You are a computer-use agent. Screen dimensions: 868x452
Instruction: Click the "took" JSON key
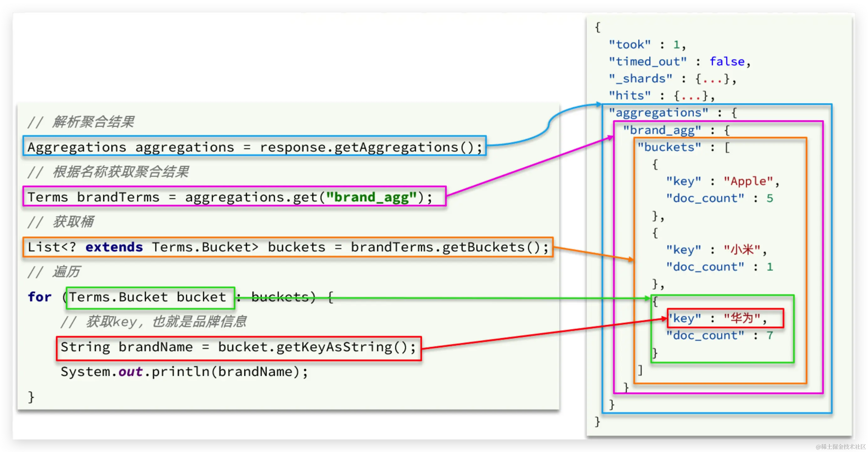pyautogui.click(x=629, y=45)
